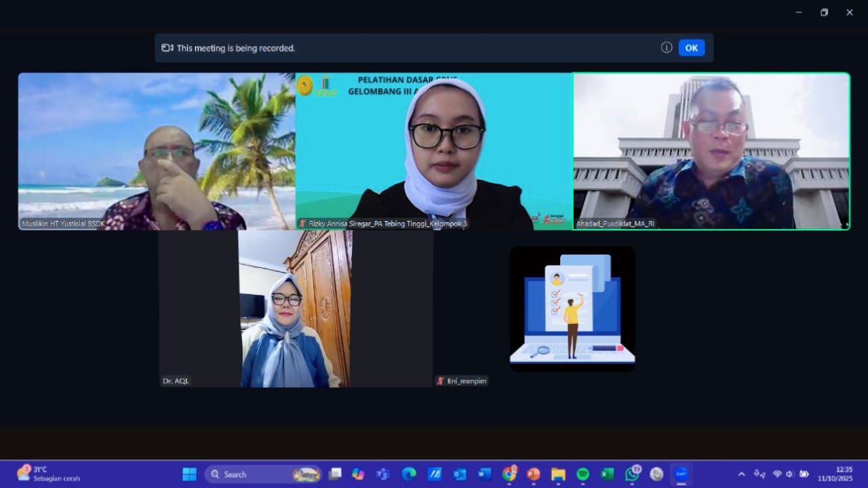Viewport: 868px width, 488px height.
Task: Open Microsoft Teams from the taskbar
Action: pos(383,474)
